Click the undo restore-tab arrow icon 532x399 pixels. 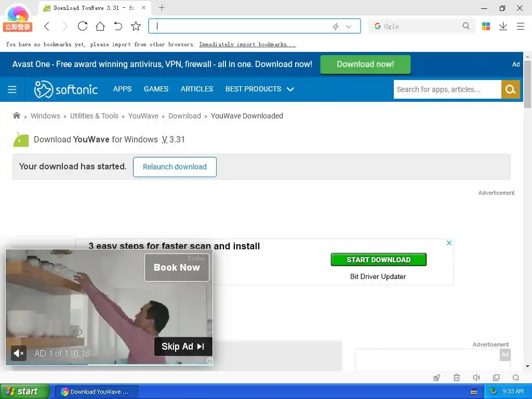coord(118,26)
